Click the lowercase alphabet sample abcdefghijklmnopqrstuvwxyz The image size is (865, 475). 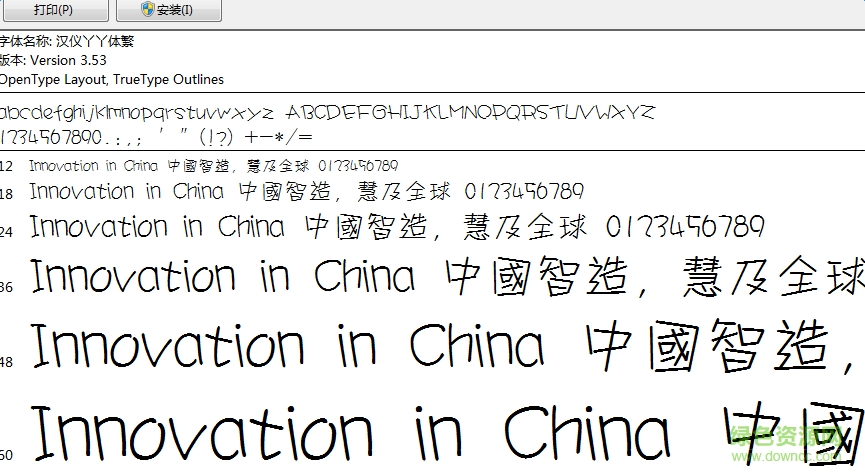(137, 113)
